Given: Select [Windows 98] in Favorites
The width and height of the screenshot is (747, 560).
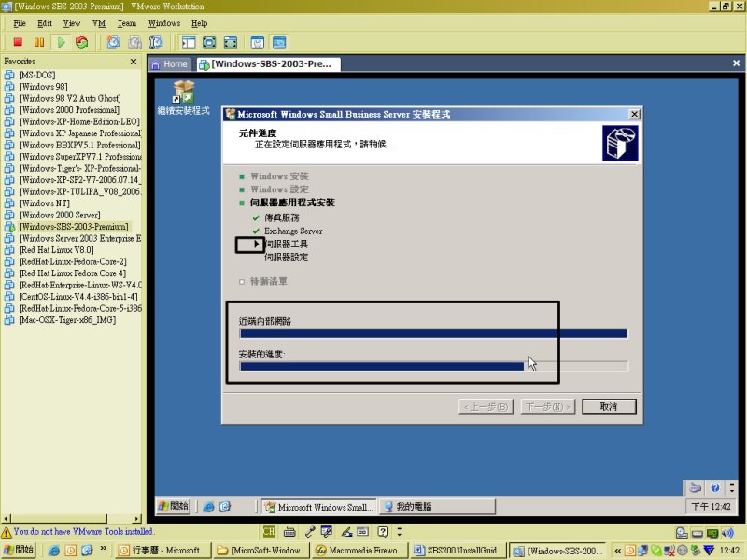Looking at the screenshot, I should [x=43, y=87].
